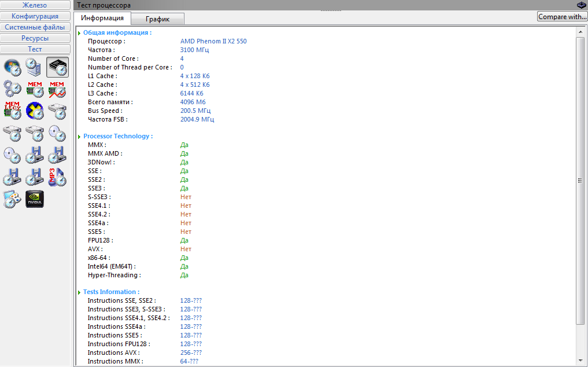Collapse the Общая информация section arrow
Screen dimensions: 588x367
click(x=79, y=33)
